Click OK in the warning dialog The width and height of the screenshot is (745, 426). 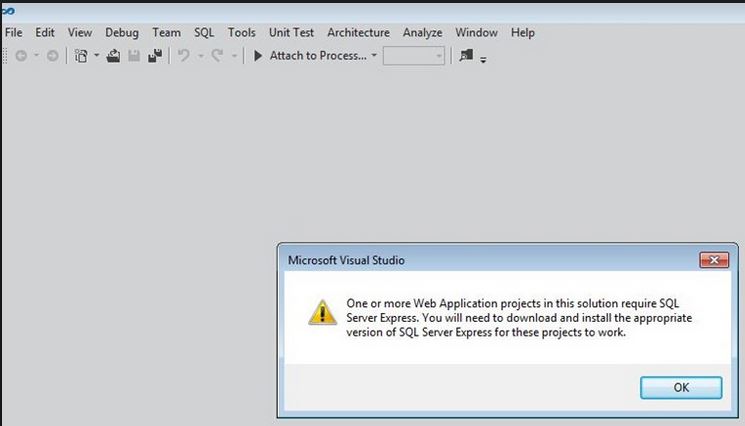(681, 388)
